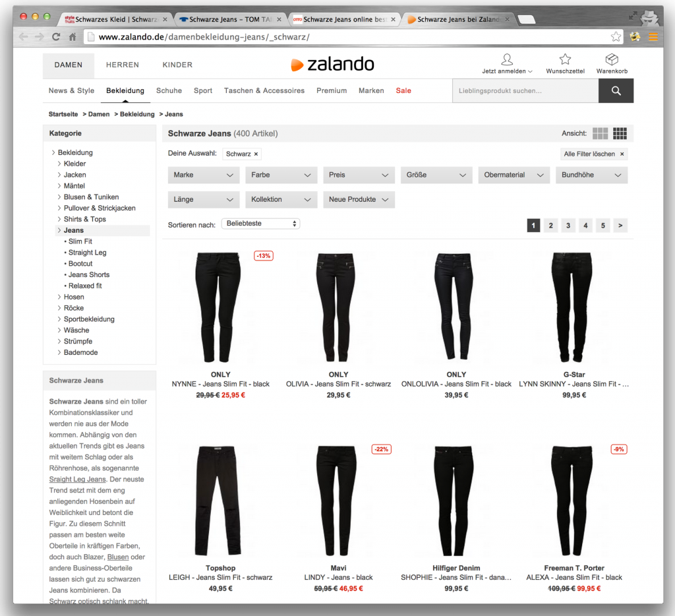Go back with the browser back arrow
The image size is (675, 616).
[x=23, y=37]
